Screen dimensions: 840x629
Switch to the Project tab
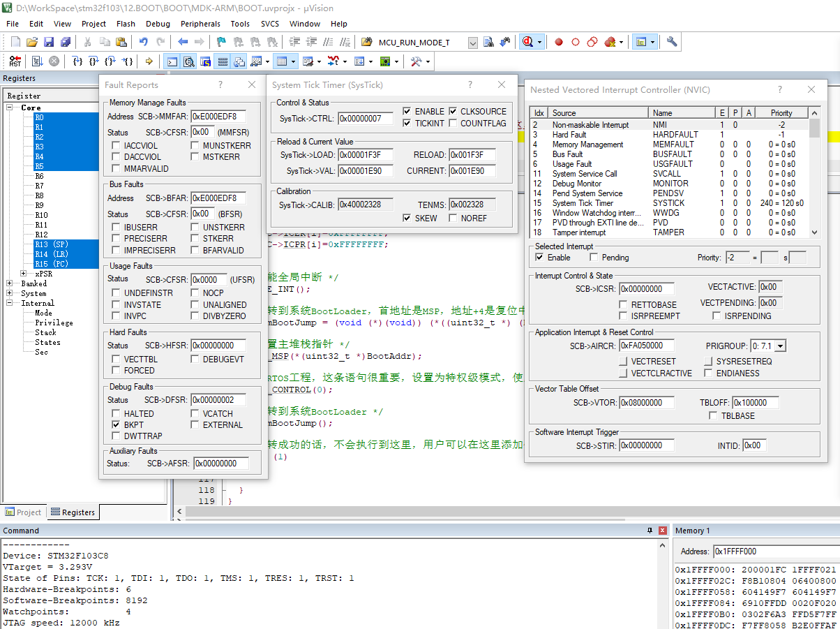point(23,512)
